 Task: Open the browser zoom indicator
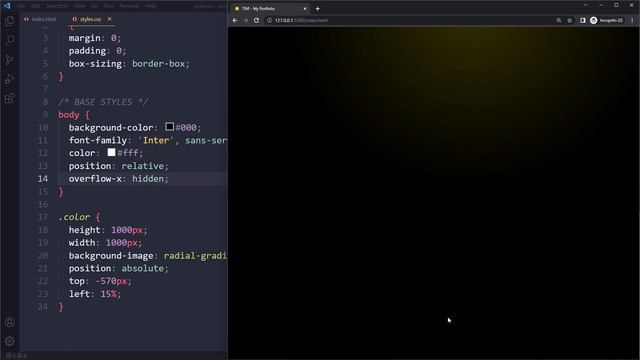[x=558, y=20]
